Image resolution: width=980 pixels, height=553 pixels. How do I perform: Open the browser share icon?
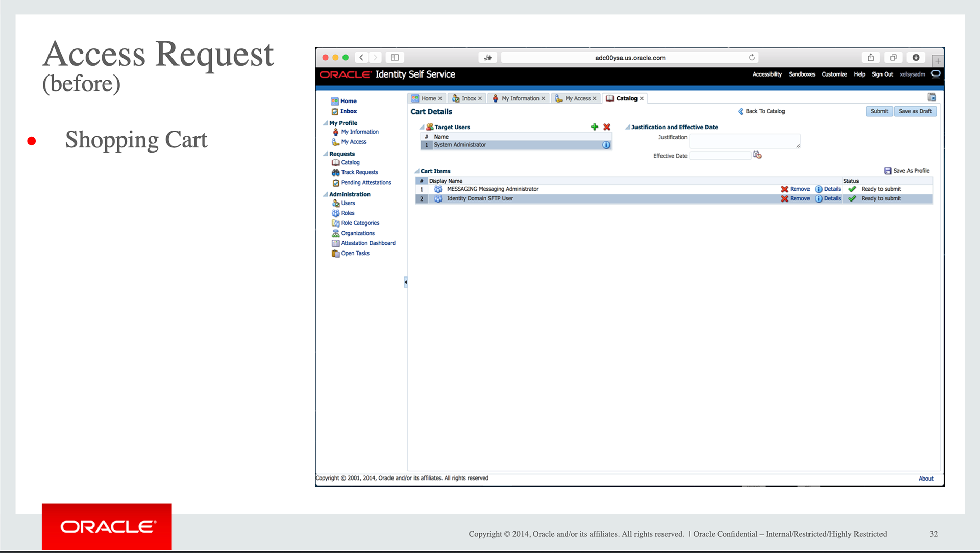tap(871, 58)
